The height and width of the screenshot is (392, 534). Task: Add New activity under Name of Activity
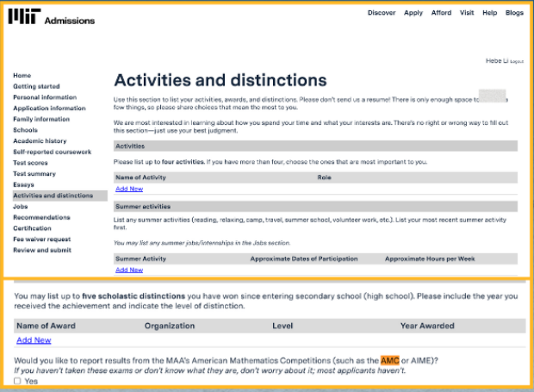coord(129,189)
